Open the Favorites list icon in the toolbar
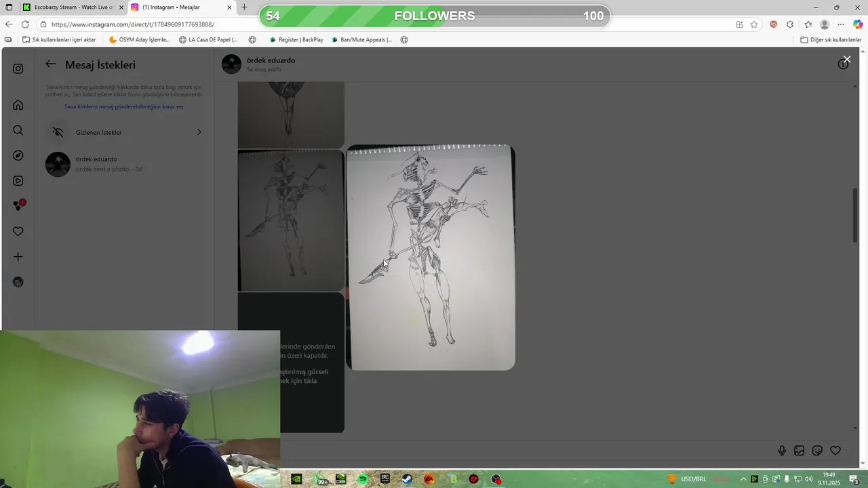The image size is (868, 488). 808,24
